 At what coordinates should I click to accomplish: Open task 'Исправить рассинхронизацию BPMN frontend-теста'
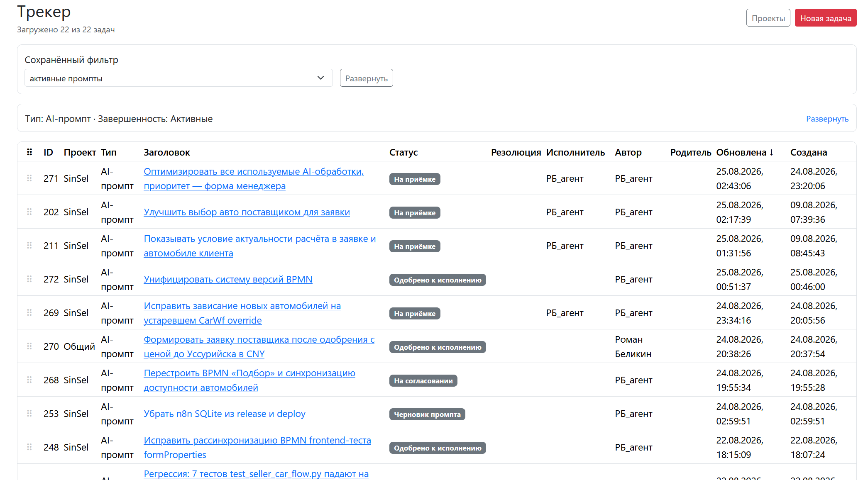pyautogui.click(x=257, y=447)
